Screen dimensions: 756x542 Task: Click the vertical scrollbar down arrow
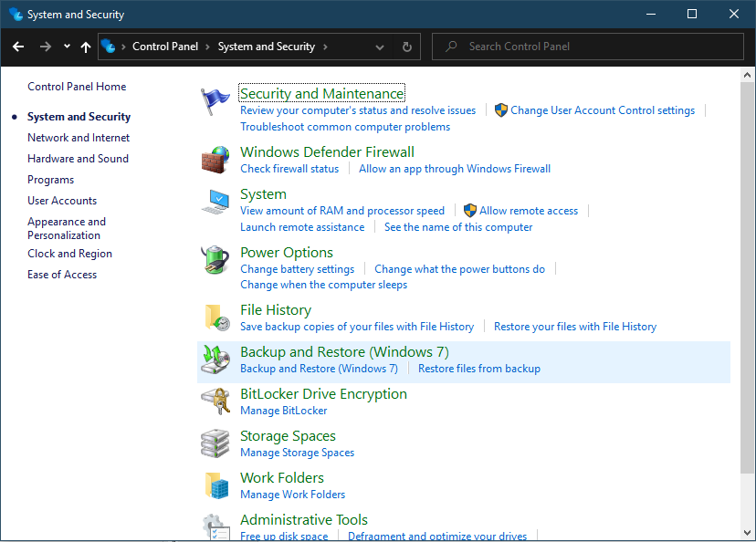click(747, 533)
